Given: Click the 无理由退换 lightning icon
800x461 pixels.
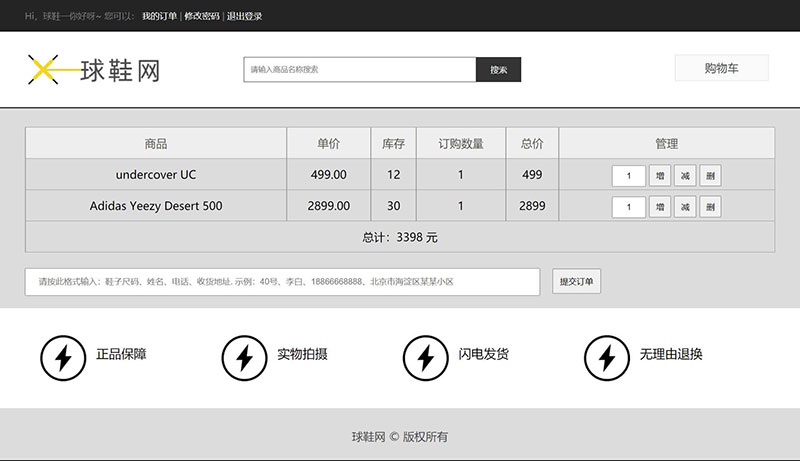Looking at the screenshot, I should click(606, 357).
